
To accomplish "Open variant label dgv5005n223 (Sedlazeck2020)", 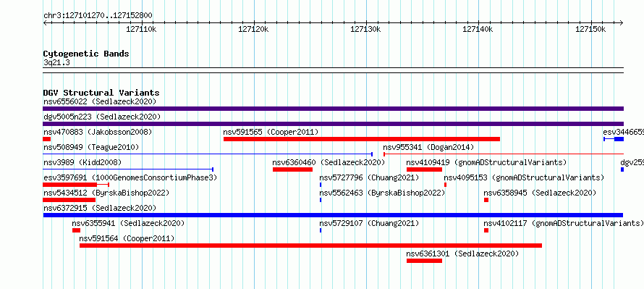I will click(102, 117).
